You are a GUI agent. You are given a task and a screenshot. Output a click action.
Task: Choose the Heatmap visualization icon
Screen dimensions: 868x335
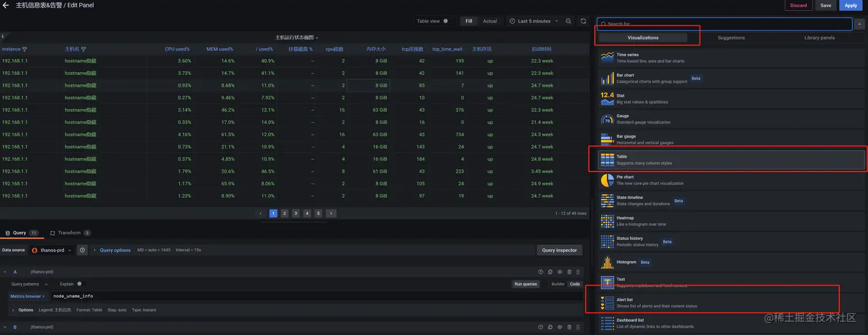607,221
